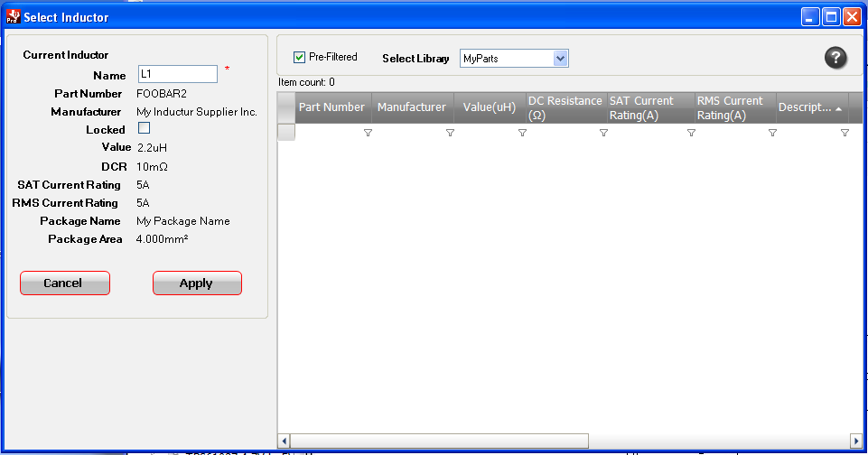Sort by RMS Current Rating column header
868x455 pixels.
tap(736, 107)
